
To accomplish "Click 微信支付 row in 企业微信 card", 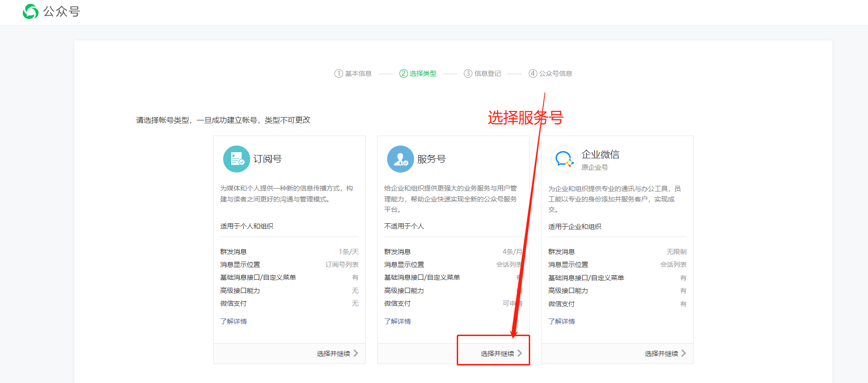I will tap(617, 304).
